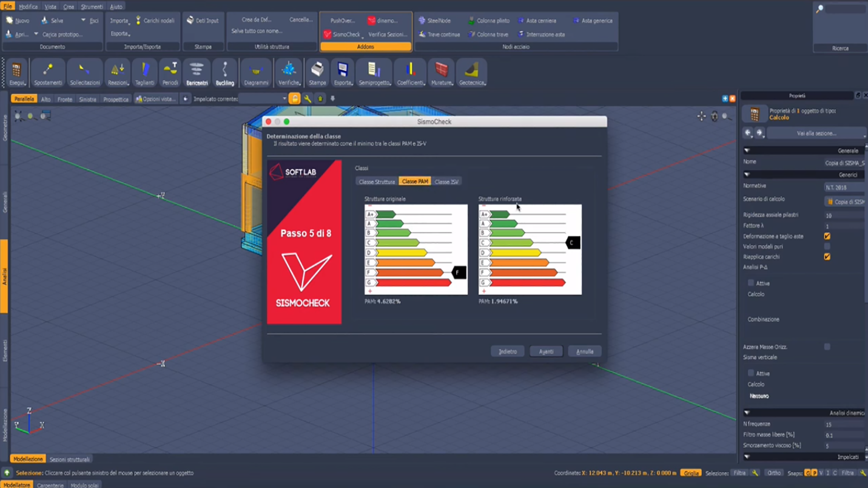Click Verifica Sezioni button
868x488 pixels.
tap(388, 35)
